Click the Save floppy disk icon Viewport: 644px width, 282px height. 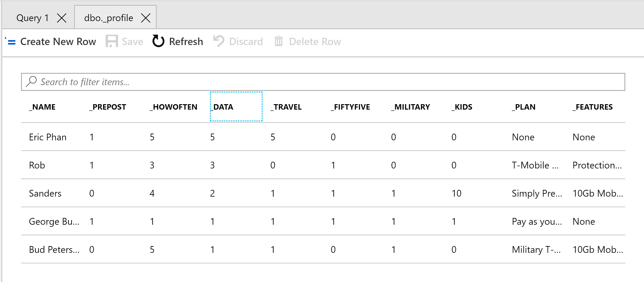112,41
